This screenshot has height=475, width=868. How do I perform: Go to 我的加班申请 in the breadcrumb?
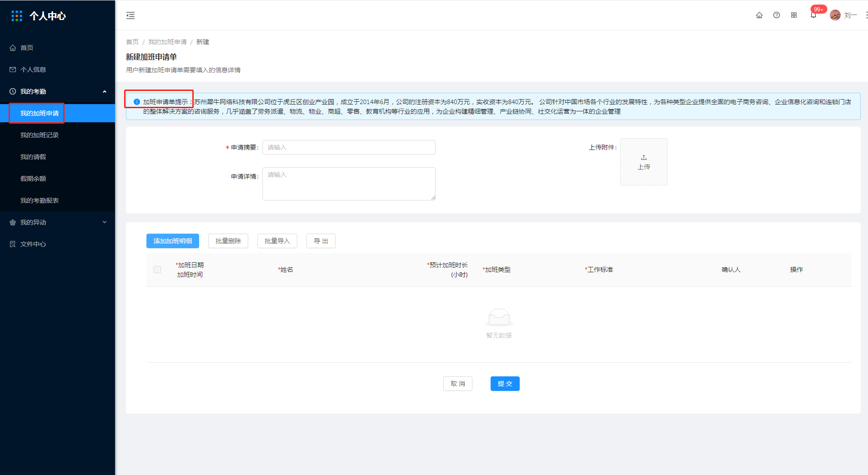tap(167, 42)
